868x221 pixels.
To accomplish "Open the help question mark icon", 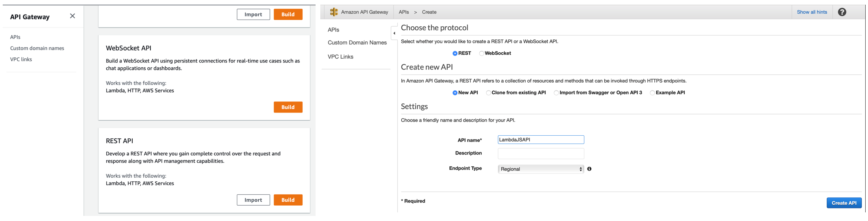I will [842, 12].
